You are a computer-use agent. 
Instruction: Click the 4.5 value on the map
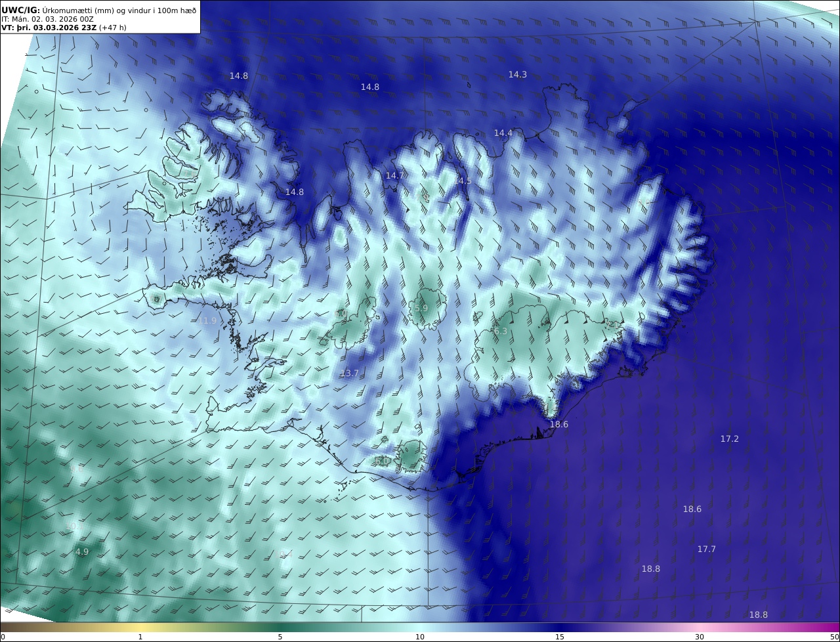465,181
